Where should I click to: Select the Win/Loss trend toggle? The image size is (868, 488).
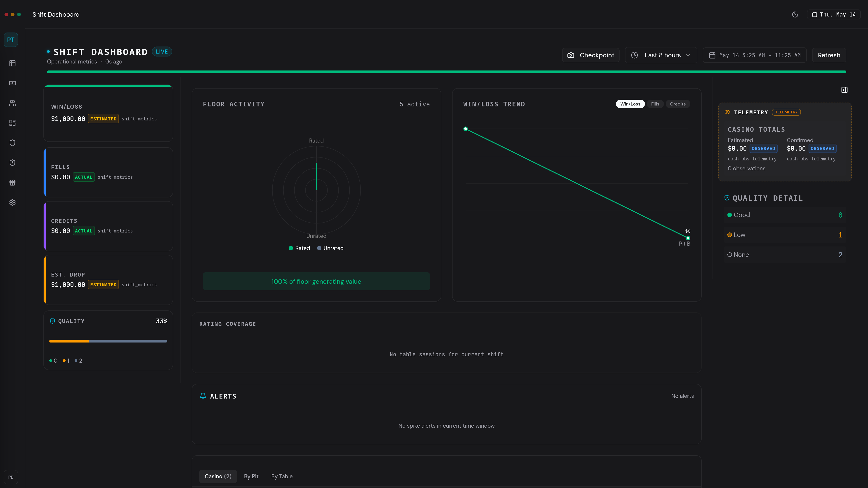pyautogui.click(x=630, y=104)
